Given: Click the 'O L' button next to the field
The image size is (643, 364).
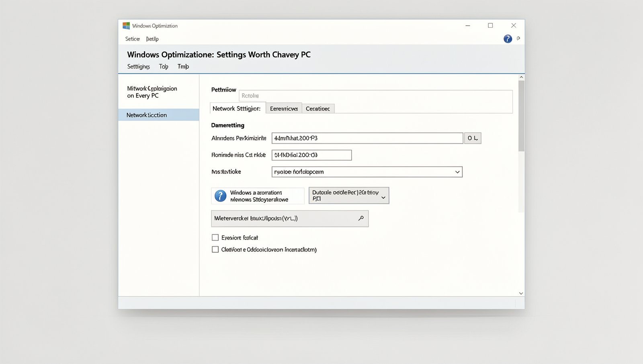Looking at the screenshot, I should [x=473, y=138].
